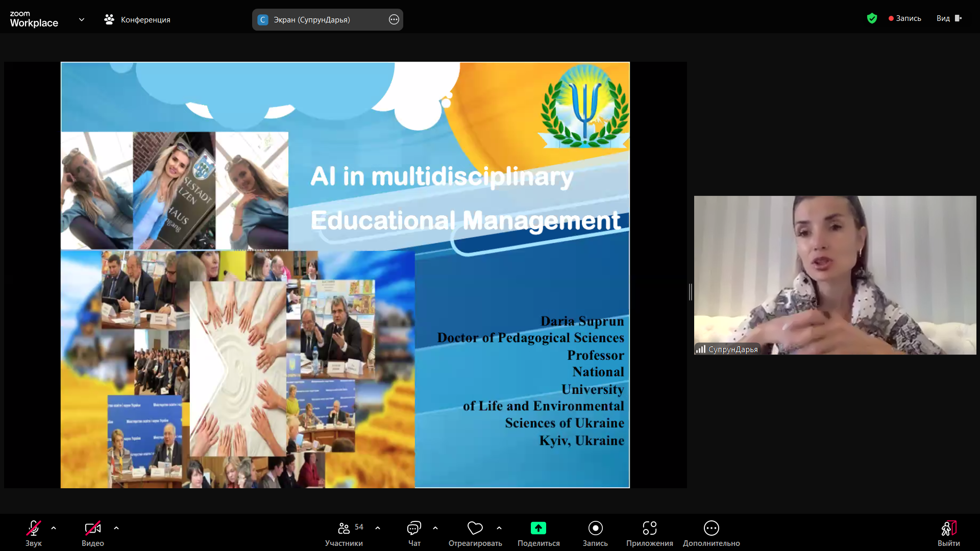Image resolution: width=980 pixels, height=551 pixels.
Task: Open the Участники participants panel
Action: pos(345,528)
